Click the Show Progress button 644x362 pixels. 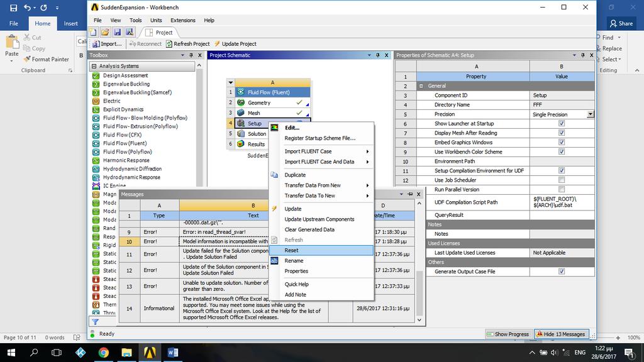pos(508,334)
